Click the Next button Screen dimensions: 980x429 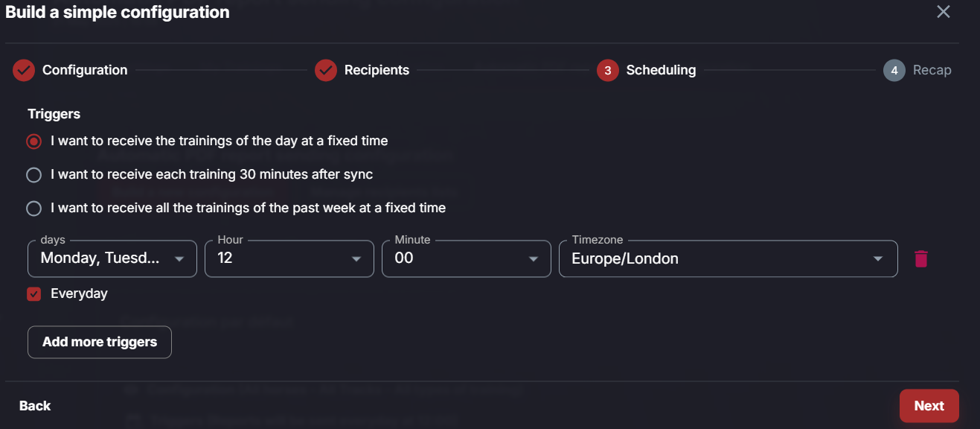click(x=929, y=406)
